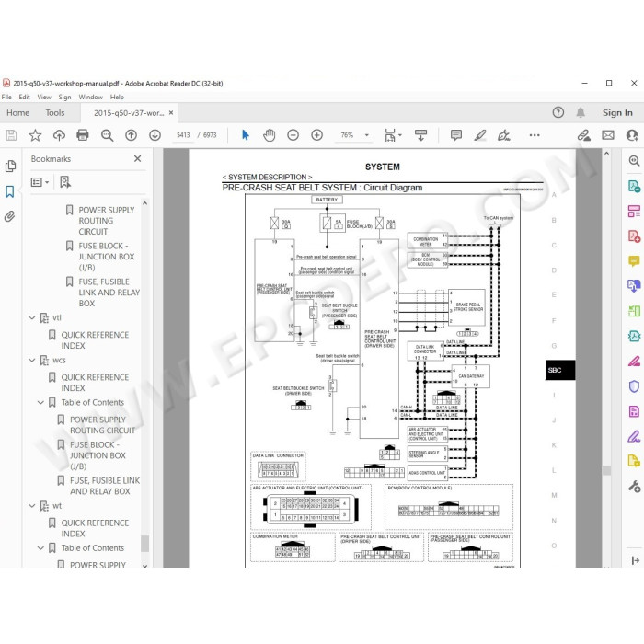The width and height of the screenshot is (644, 644).
Task: Zoom out with minus button
Action: click(293, 135)
